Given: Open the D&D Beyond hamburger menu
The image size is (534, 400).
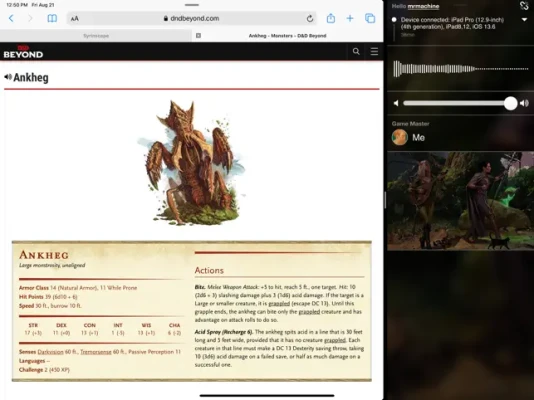Looking at the screenshot, I should pos(374,51).
